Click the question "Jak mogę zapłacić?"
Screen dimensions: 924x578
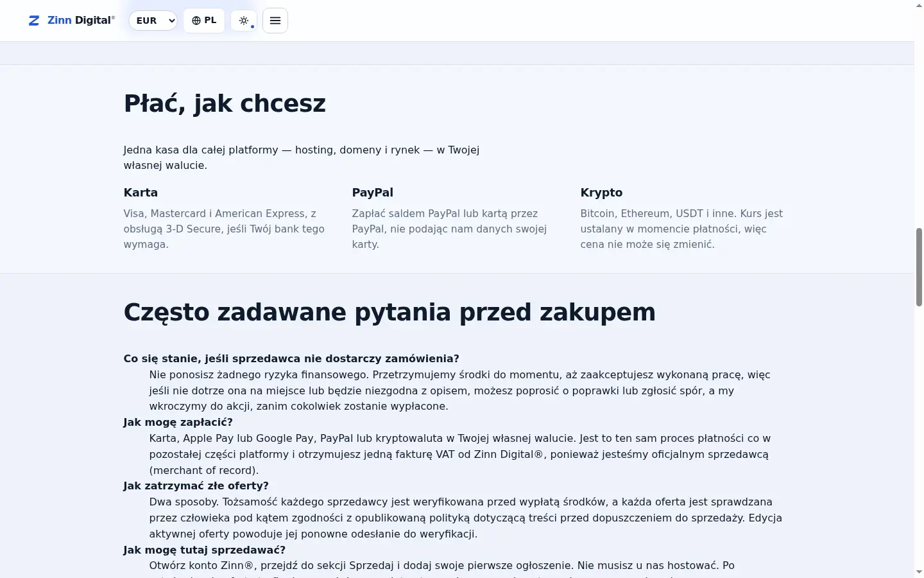tap(178, 422)
